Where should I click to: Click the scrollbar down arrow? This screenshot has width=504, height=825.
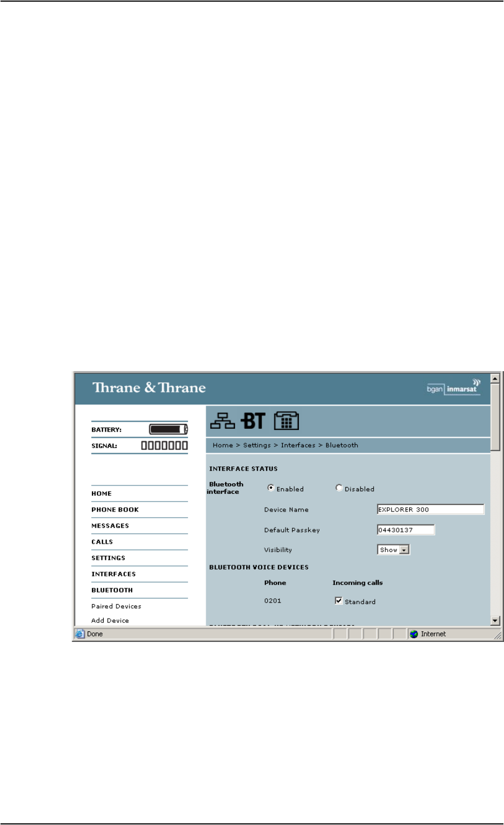point(496,621)
